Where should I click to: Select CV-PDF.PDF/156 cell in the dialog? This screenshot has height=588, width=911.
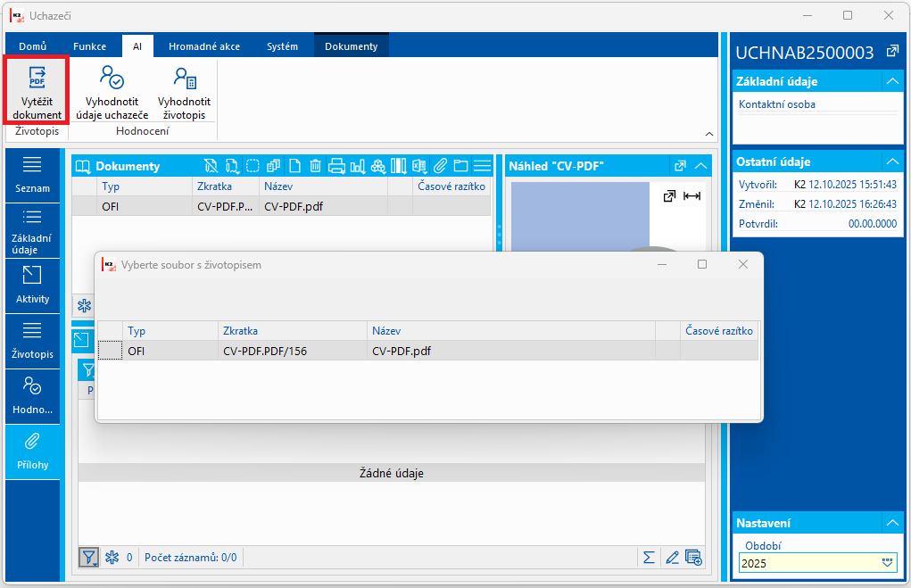[x=293, y=351]
